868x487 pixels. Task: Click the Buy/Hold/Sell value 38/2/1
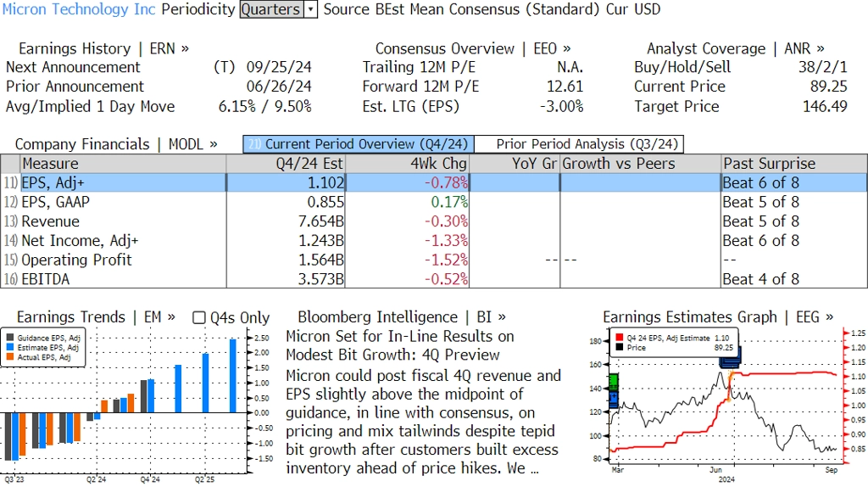pyautogui.click(x=822, y=68)
